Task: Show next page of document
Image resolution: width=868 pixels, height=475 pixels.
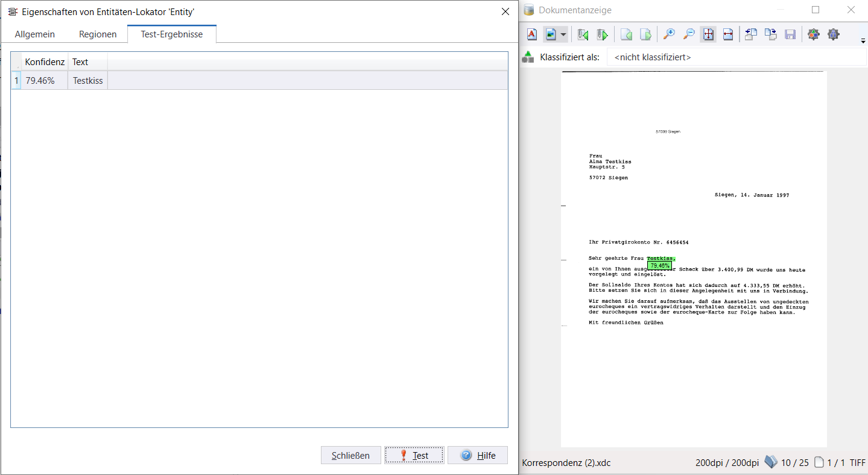Action: pos(645,34)
